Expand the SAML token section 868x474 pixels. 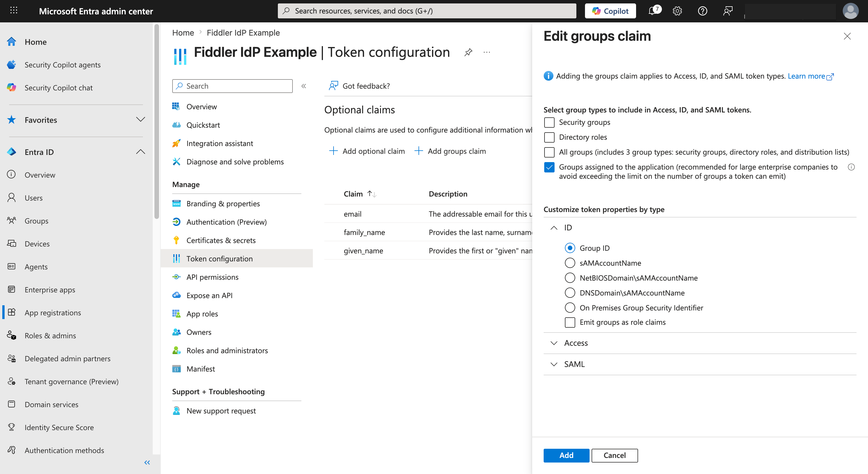[x=554, y=364]
